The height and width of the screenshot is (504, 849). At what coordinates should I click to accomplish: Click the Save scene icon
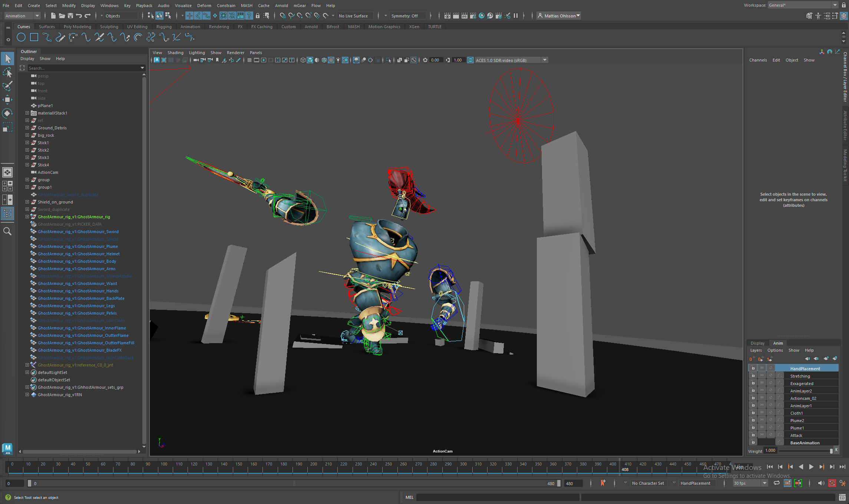coord(70,16)
